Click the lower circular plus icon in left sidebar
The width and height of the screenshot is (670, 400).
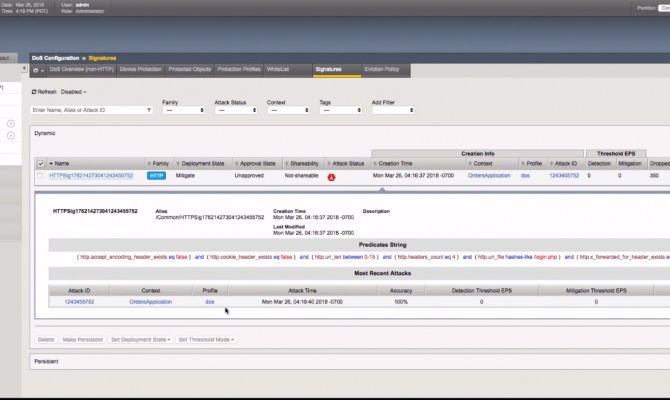click(x=11, y=135)
